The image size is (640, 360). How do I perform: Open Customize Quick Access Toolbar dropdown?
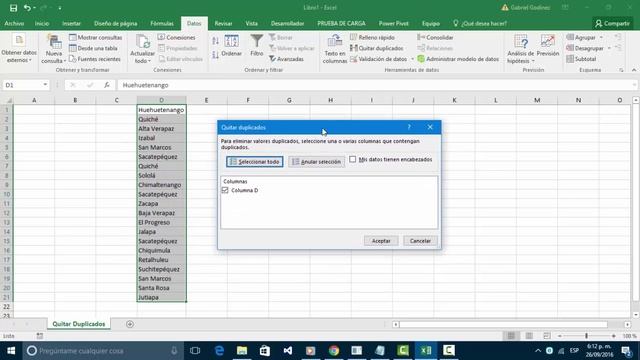coord(60,8)
